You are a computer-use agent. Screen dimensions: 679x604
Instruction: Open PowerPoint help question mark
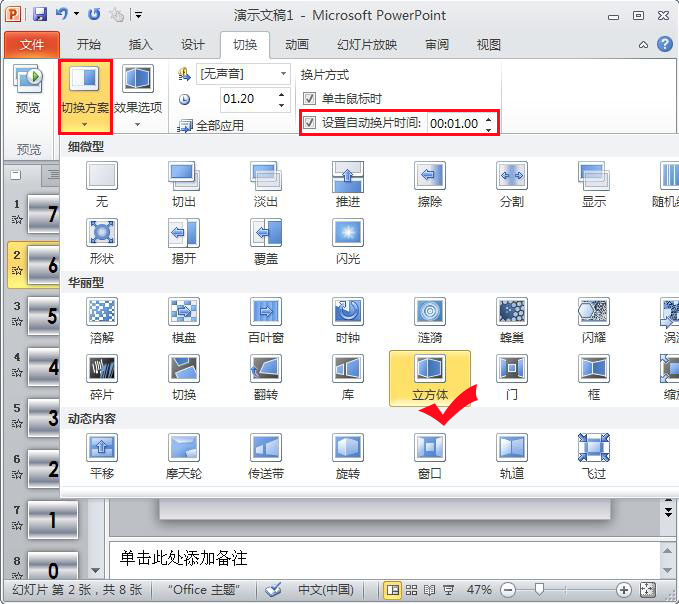point(665,44)
